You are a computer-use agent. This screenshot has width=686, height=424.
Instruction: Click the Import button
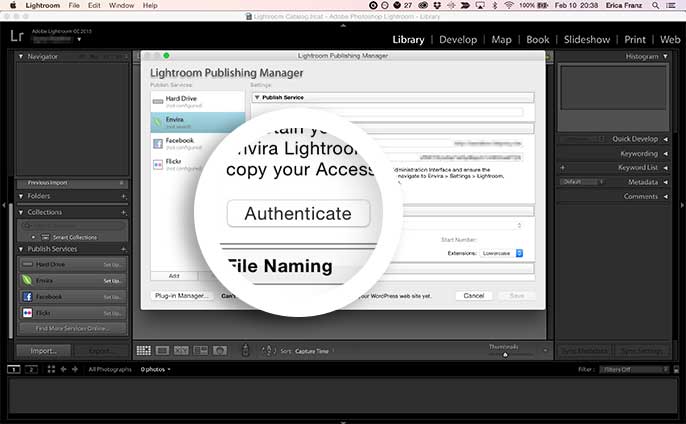click(43, 350)
